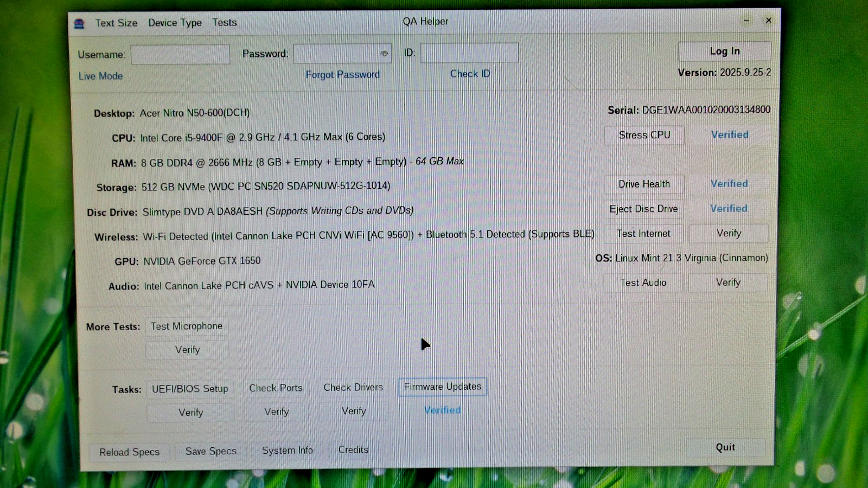Minimize the QA Helper window

[x=746, y=21]
